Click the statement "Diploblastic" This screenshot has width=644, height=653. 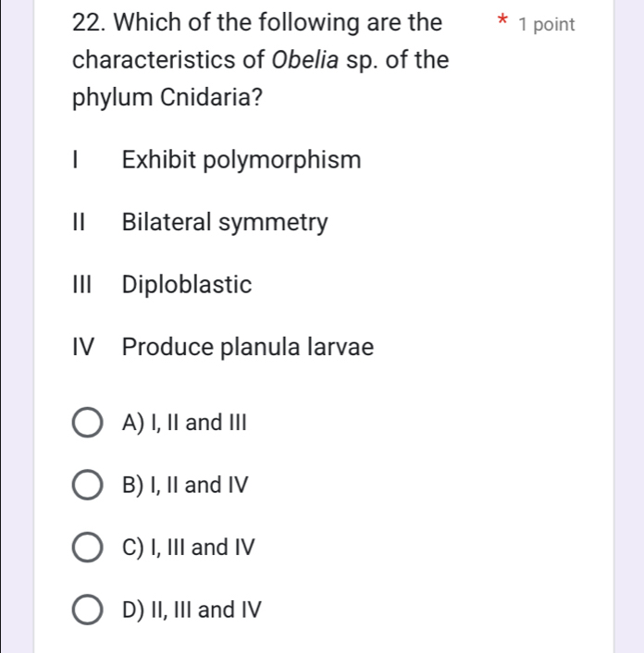point(187,285)
